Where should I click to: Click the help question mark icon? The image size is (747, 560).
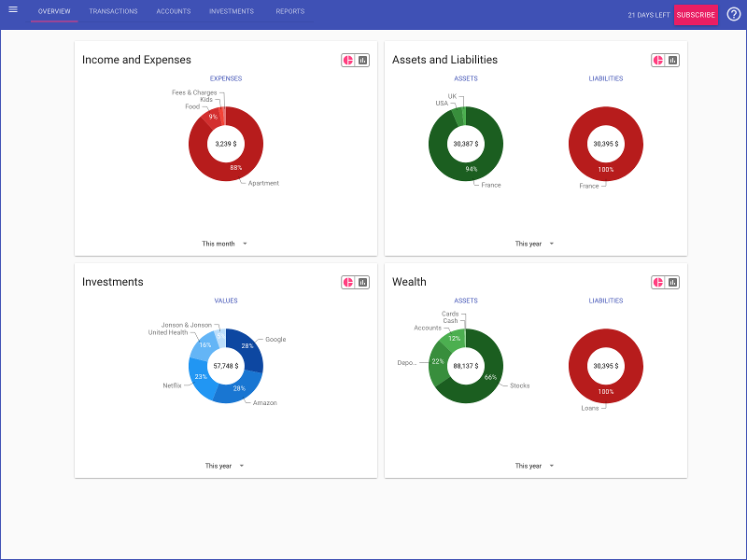(x=733, y=14)
